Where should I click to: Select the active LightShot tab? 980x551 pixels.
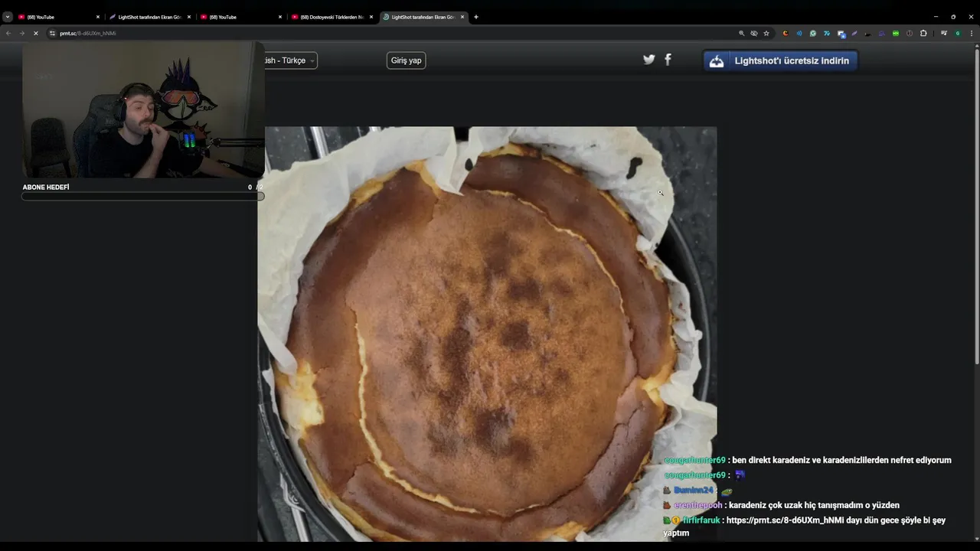click(x=423, y=17)
